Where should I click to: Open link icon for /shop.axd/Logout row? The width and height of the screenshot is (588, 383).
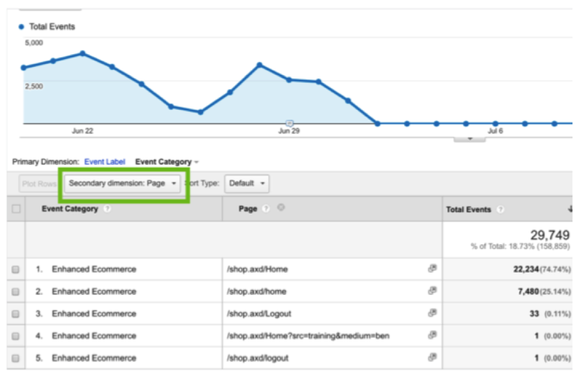pos(432,313)
